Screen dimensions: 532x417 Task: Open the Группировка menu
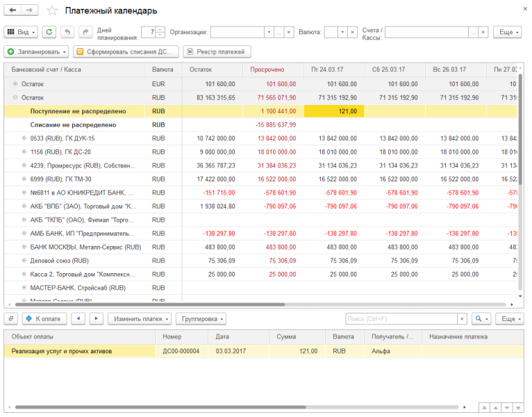(201, 318)
